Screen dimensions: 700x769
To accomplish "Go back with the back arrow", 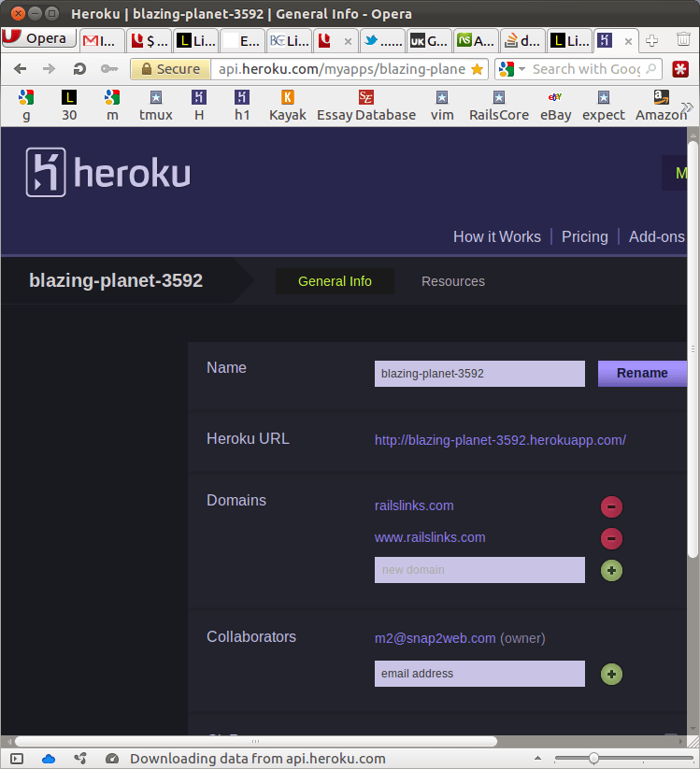I will (x=21, y=69).
